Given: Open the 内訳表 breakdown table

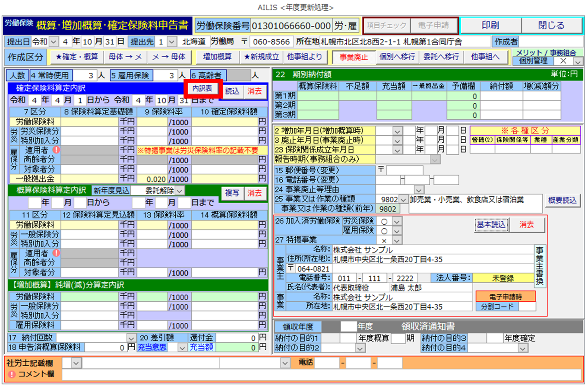Looking at the screenshot, I should (x=202, y=88).
